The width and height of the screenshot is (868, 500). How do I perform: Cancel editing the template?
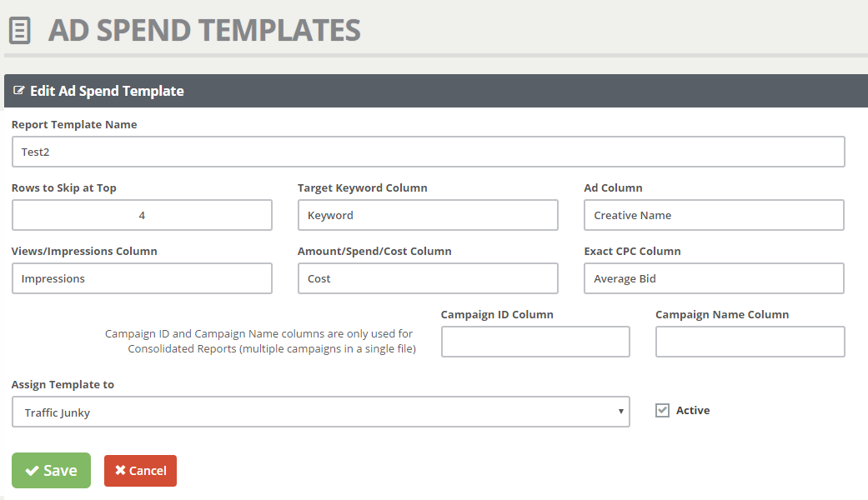(x=141, y=471)
